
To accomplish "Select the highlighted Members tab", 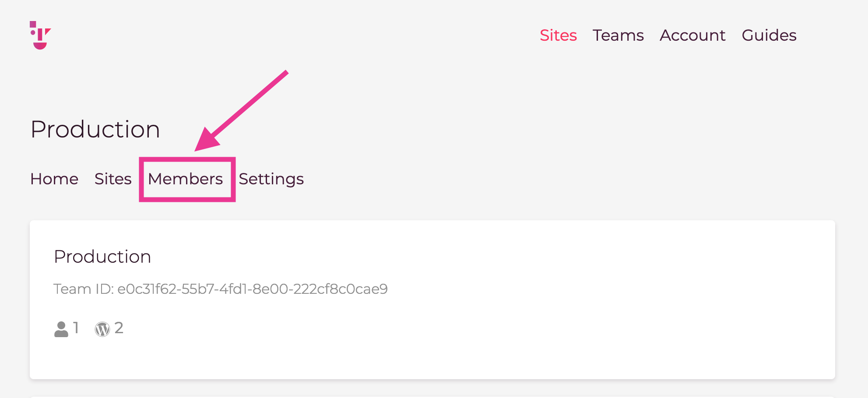I will [186, 179].
